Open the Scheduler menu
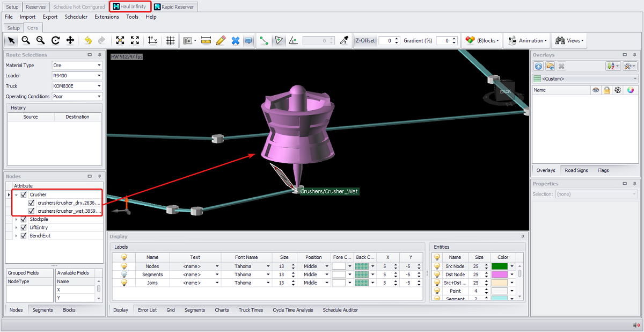Viewport: 644px width, 332px height. pos(76,17)
